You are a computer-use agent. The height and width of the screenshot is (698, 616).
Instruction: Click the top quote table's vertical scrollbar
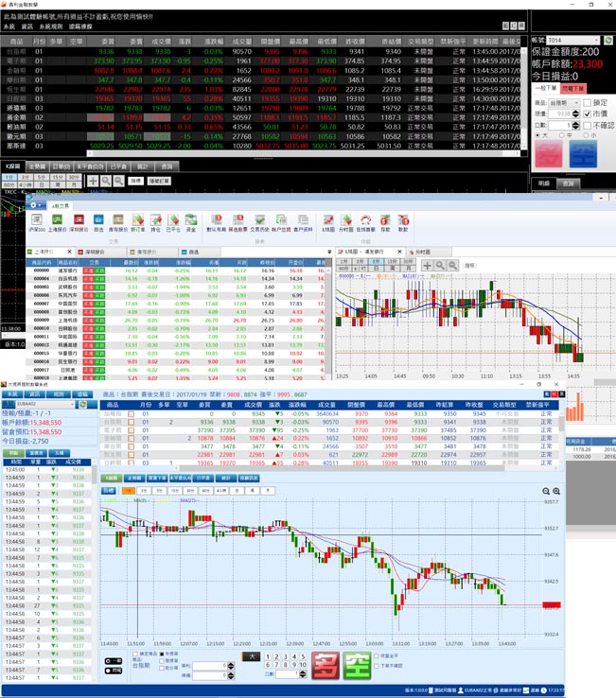pyautogui.click(x=524, y=95)
